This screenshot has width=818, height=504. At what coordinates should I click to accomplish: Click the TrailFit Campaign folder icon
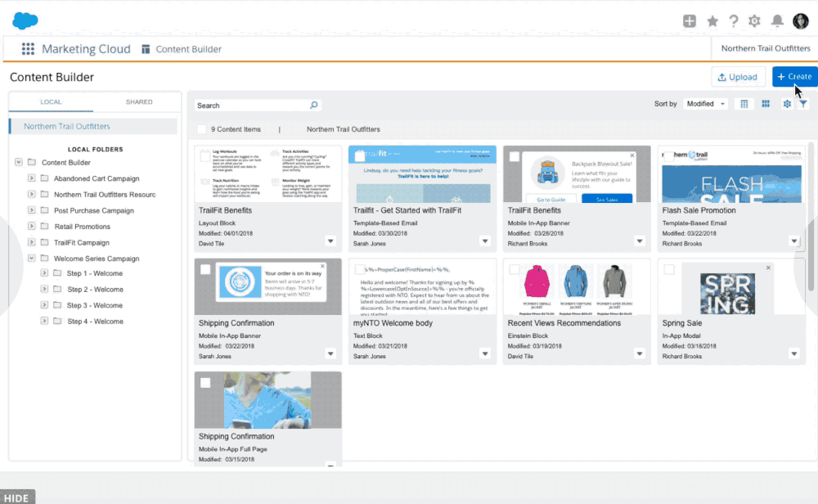tap(44, 243)
